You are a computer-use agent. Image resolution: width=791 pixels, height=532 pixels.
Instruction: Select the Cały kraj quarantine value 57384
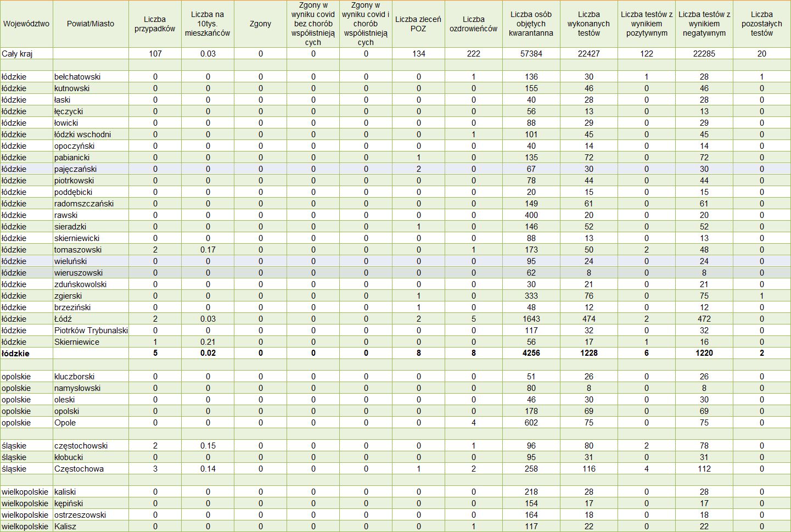[x=531, y=54]
